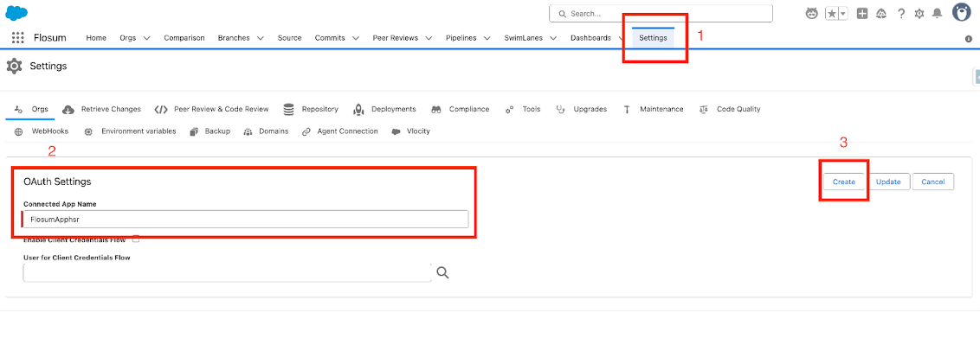Click the OAuth Settings heading

(x=57, y=182)
